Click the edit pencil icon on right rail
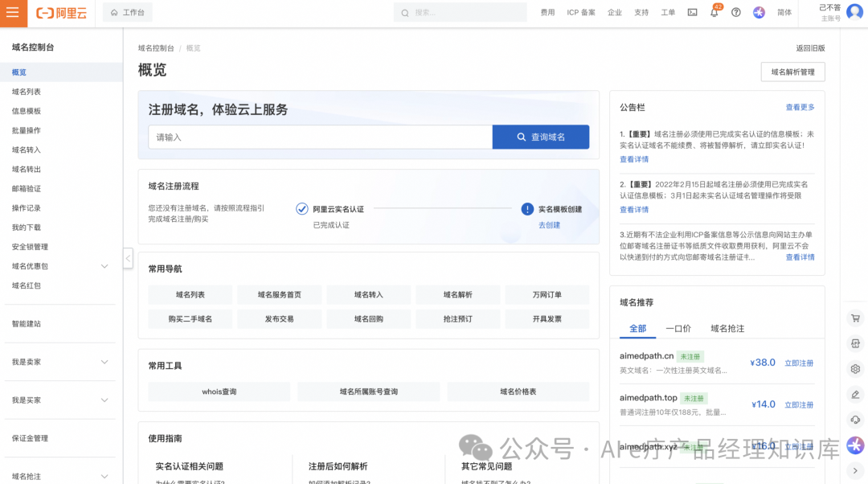868x484 pixels. click(x=855, y=394)
